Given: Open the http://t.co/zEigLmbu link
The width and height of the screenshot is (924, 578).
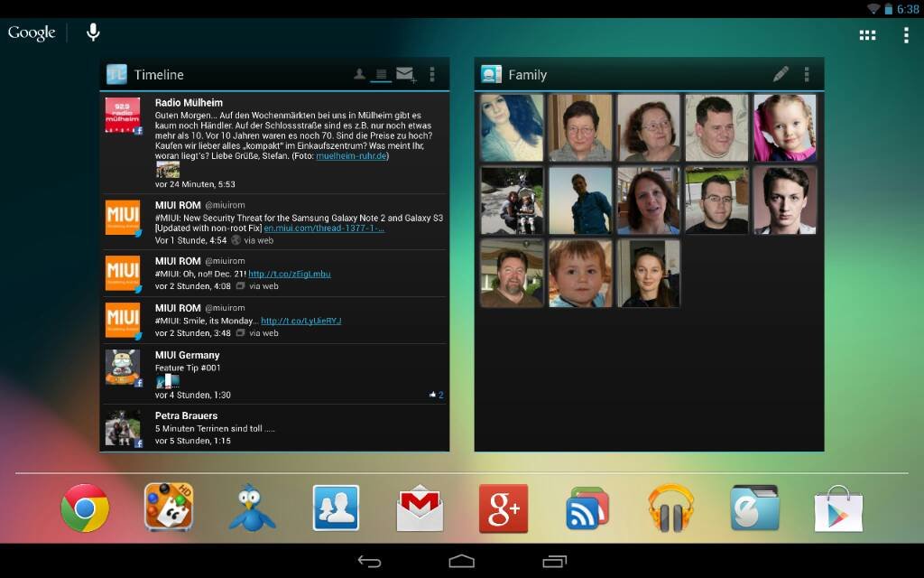Looking at the screenshot, I should tap(290, 274).
